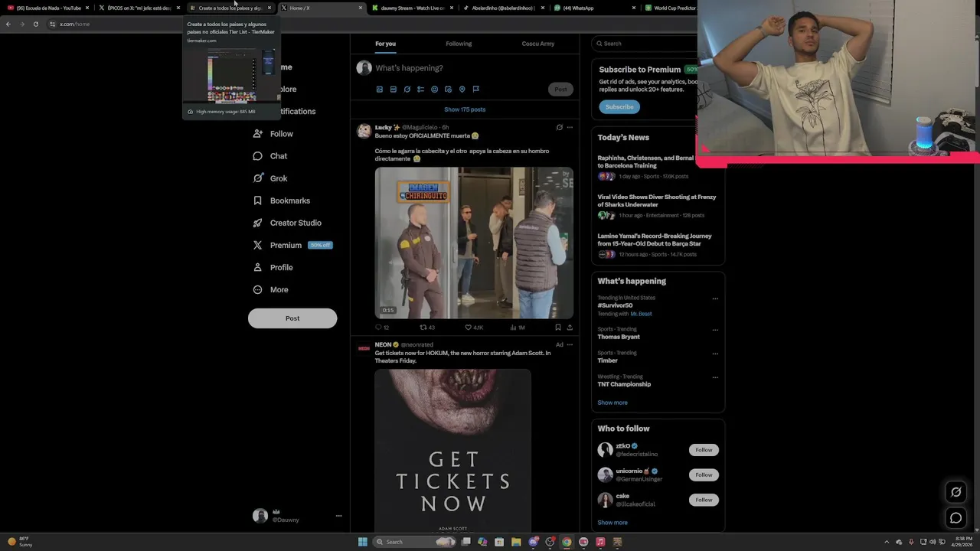The height and width of the screenshot is (551, 980).
Task: Open Chrome from the taskbar
Action: (x=567, y=542)
